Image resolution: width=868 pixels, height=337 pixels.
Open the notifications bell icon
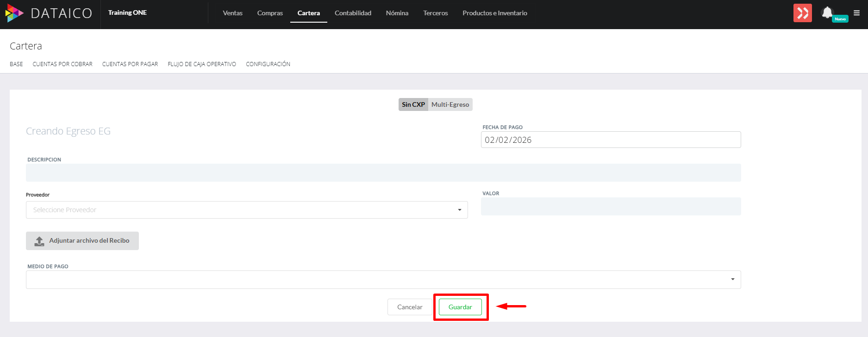[827, 12]
